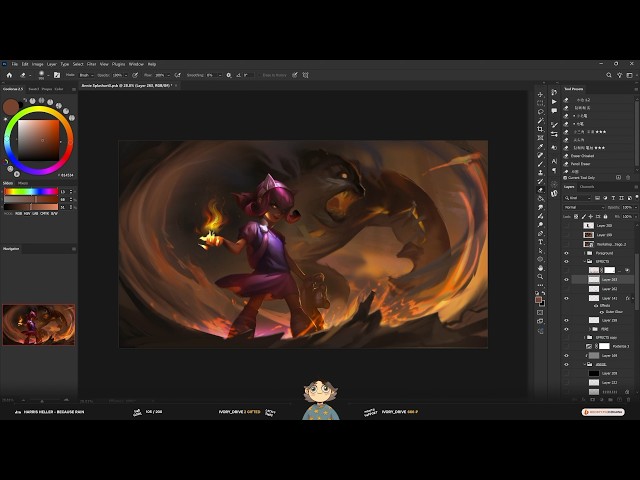The image size is (640, 480).
Task: Select the HSV mode label in Coolorus
Action: click(27, 213)
